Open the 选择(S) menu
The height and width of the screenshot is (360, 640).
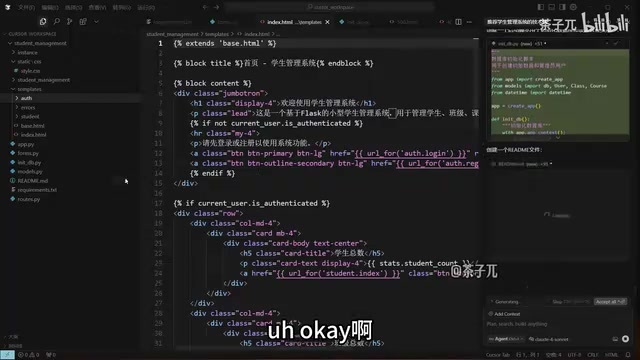tap(73, 7)
